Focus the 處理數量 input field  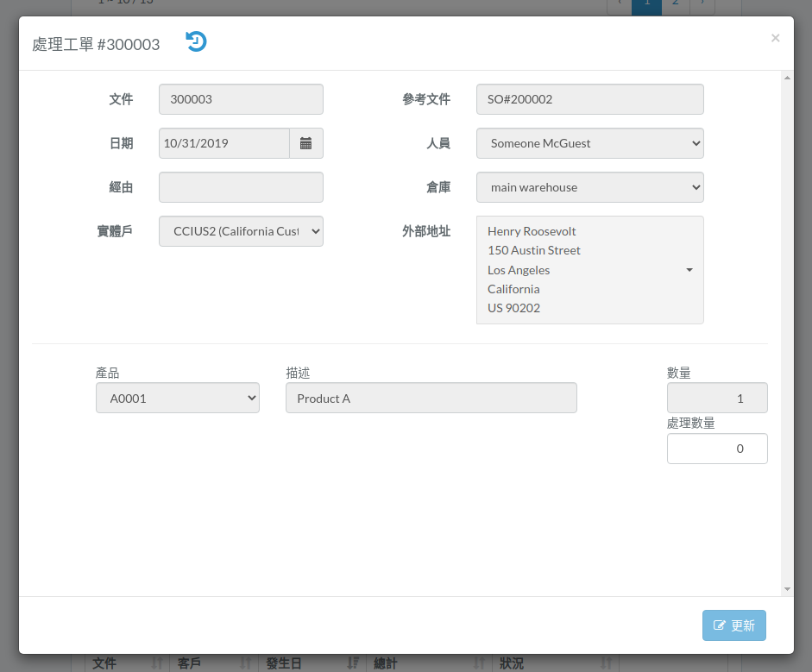tap(717, 449)
